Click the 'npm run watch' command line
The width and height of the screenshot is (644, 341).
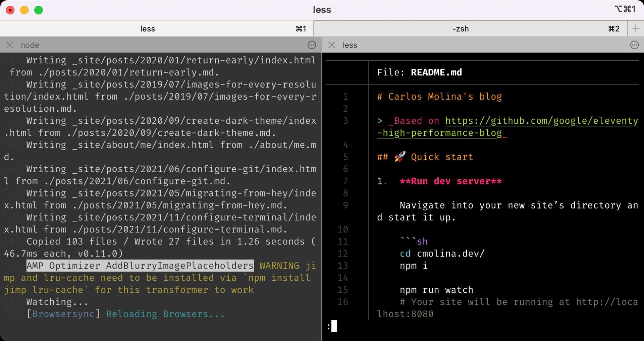(x=436, y=290)
